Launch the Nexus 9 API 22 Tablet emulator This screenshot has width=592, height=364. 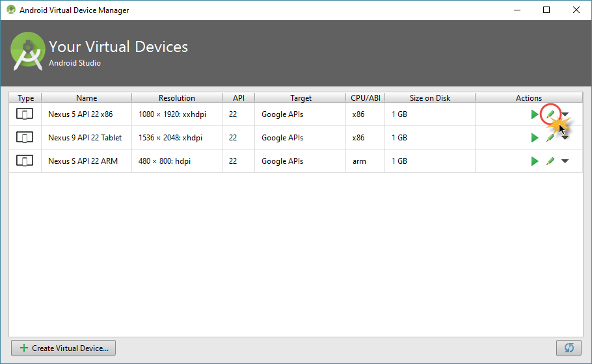coord(534,138)
